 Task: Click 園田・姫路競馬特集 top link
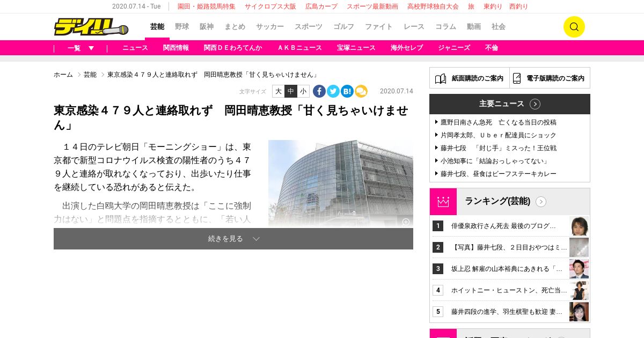click(x=207, y=6)
